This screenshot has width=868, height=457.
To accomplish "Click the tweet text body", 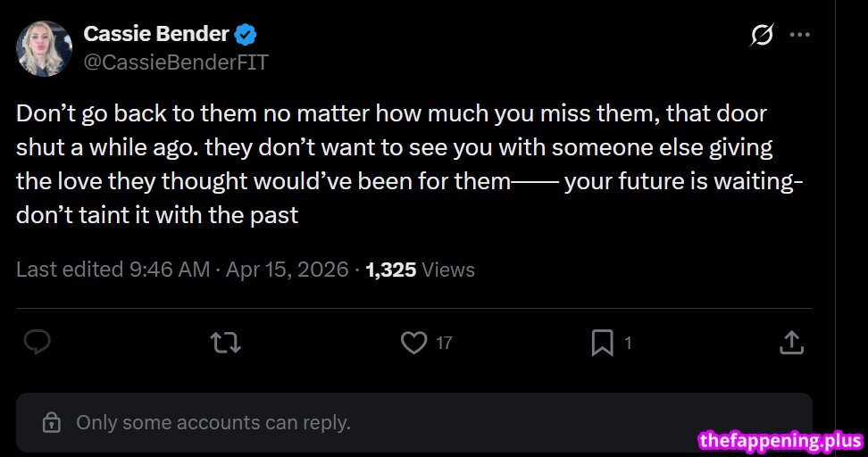I will click(x=402, y=165).
